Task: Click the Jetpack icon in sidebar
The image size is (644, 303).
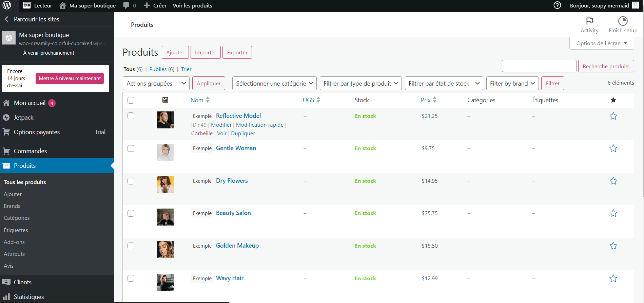Action: pyautogui.click(x=6, y=118)
